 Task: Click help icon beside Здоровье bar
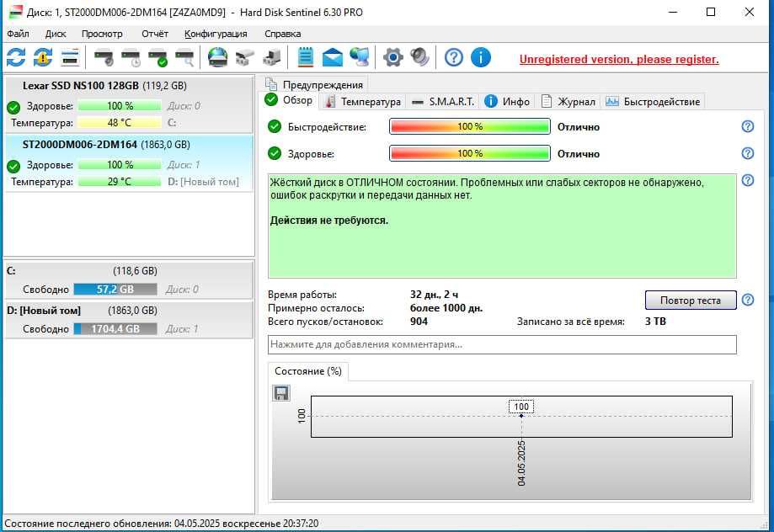click(748, 153)
